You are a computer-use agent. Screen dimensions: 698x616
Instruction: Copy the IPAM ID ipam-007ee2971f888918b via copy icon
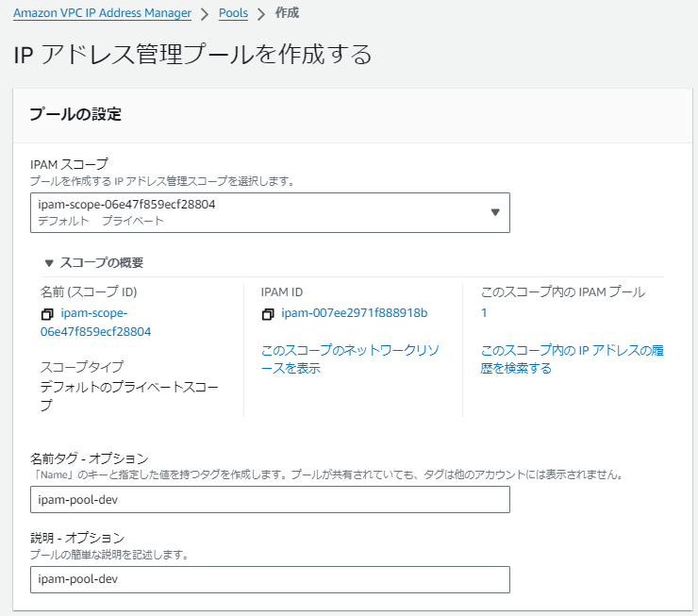[x=268, y=314]
